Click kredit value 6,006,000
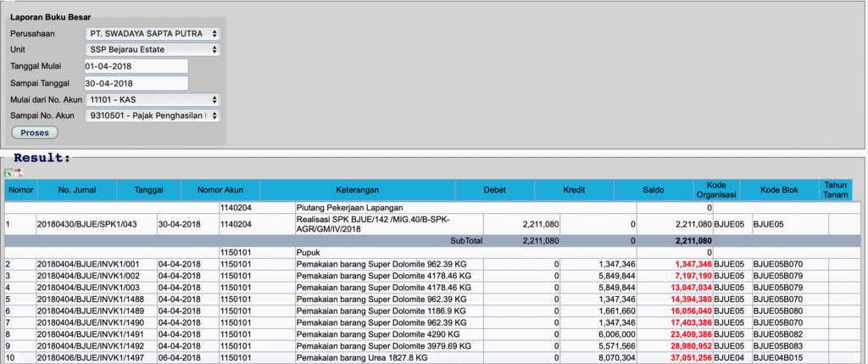The height and width of the screenshot is (364, 868). pyautogui.click(x=617, y=334)
